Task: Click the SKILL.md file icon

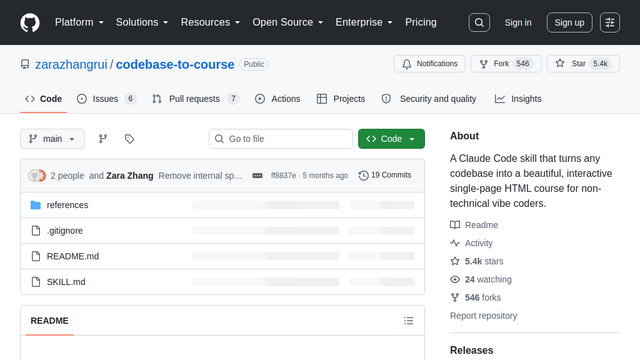Action: coord(36,282)
